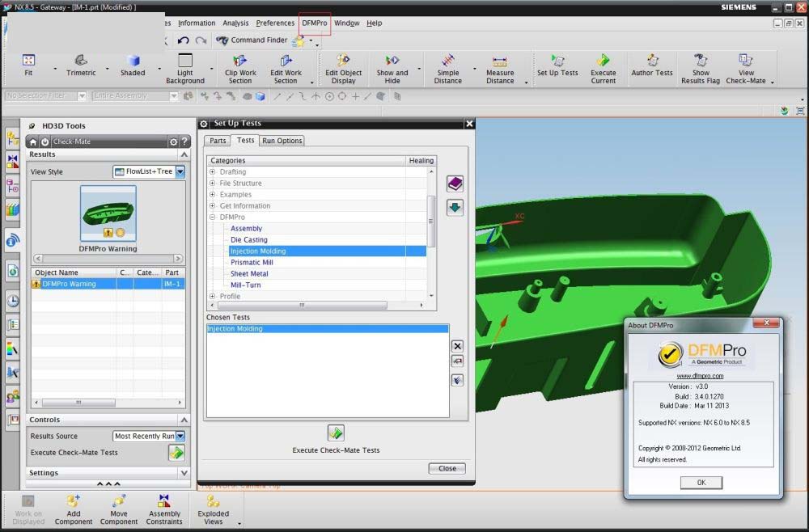Click Move Component icon

coord(119,501)
